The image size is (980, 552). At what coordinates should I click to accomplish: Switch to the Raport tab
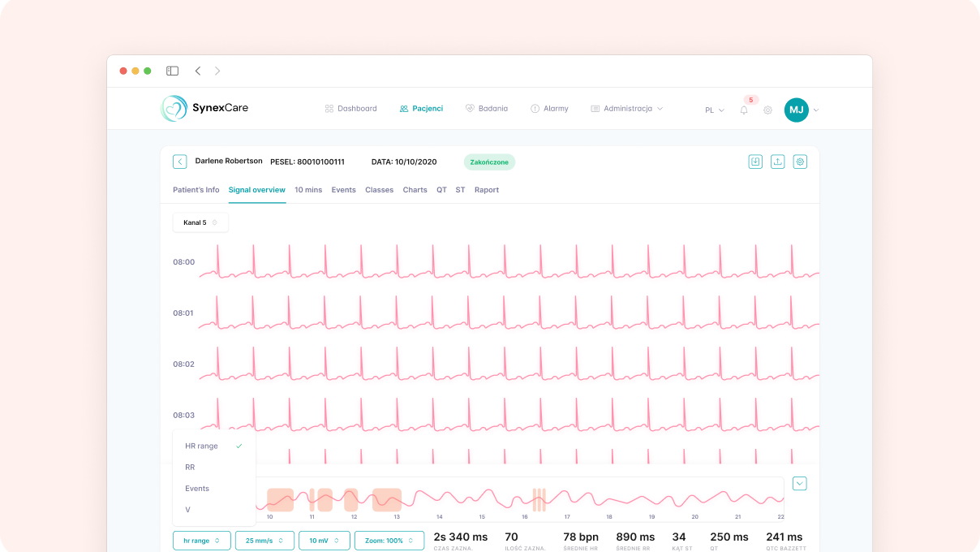coord(487,190)
